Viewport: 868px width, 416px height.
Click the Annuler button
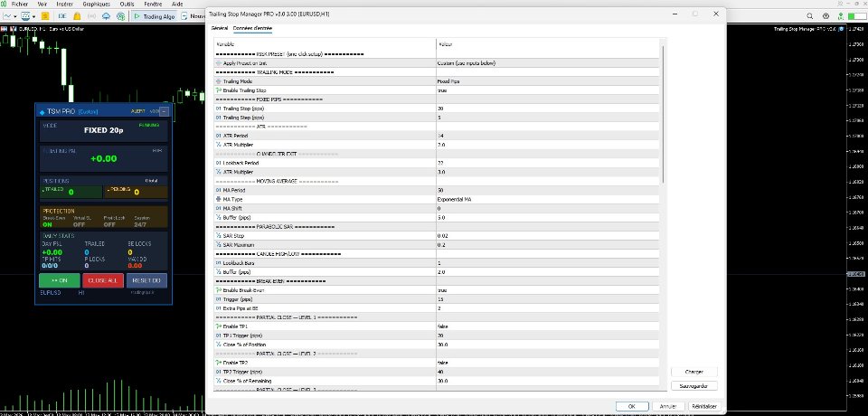(x=668, y=406)
